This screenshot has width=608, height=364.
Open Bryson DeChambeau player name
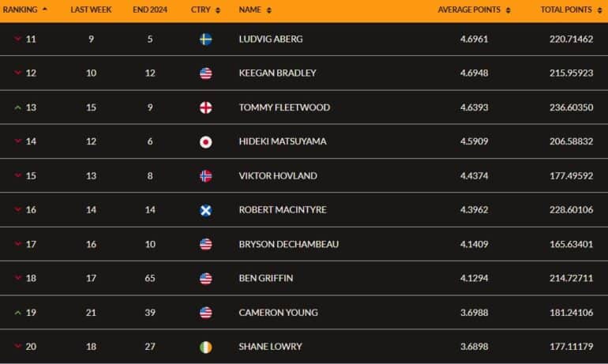(x=289, y=244)
